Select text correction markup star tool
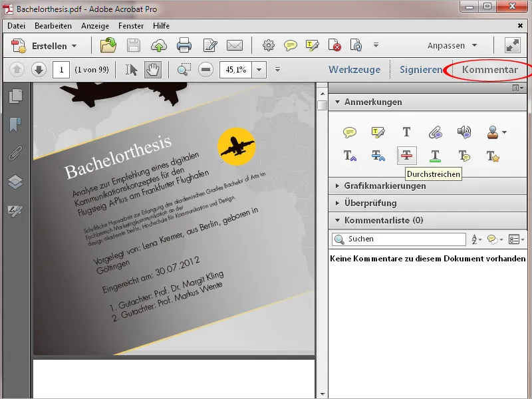 coord(493,156)
